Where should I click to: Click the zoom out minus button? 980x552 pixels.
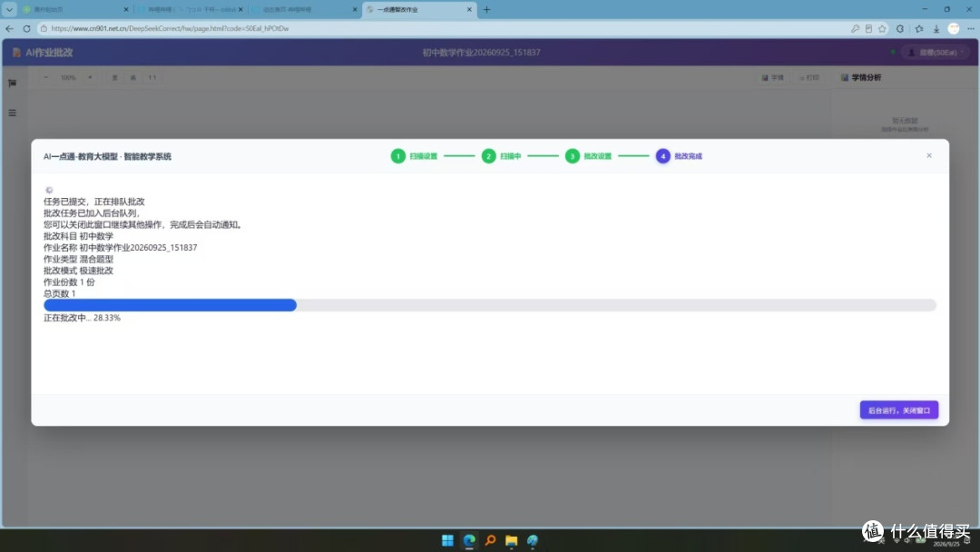[x=45, y=77]
